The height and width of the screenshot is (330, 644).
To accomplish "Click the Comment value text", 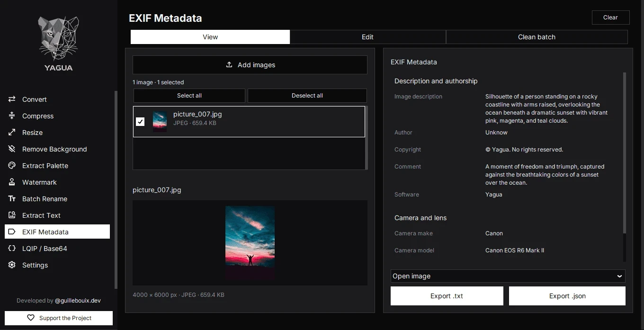I will pos(545,175).
